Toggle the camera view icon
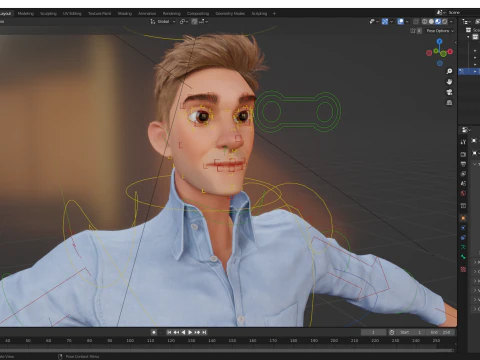 (x=449, y=92)
